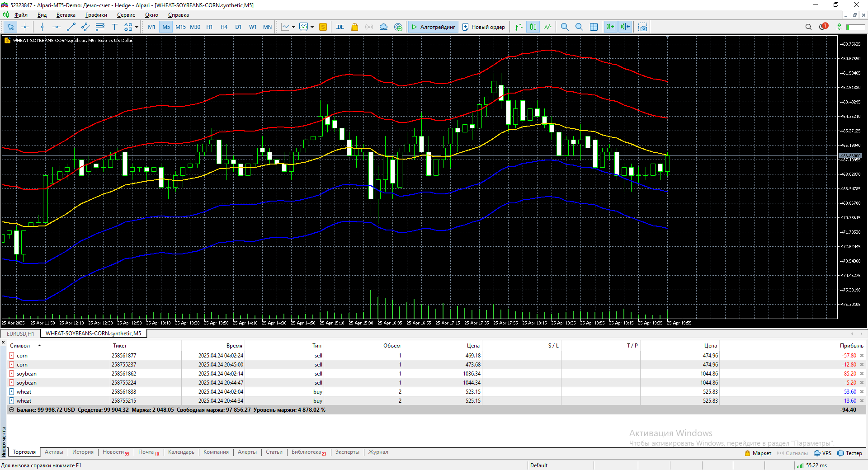Close the wheat position ticket 258755215
The height and width of the screenshot is (470, 868).
[x=862, y=401]
